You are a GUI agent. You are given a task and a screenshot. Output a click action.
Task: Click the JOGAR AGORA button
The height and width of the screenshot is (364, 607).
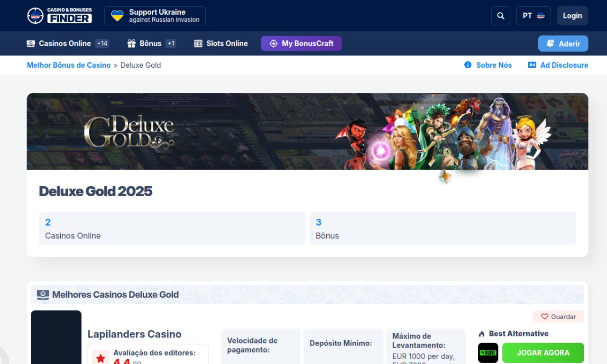tap(543, 353)
